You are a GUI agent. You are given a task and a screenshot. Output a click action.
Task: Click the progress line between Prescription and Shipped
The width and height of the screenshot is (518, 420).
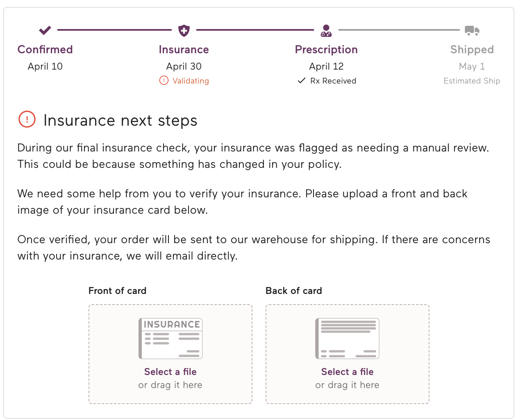(x=399, y=30)
